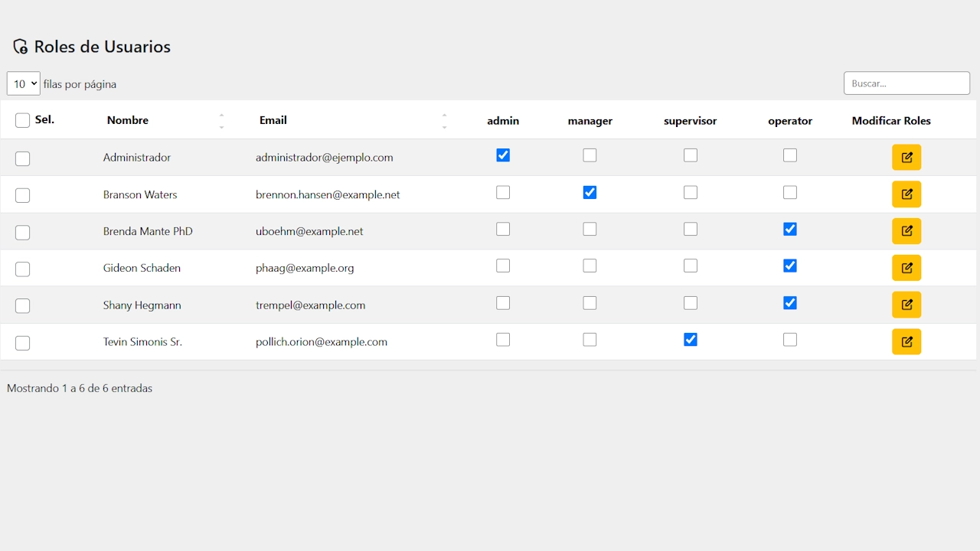
Task: Open role editor for Branson Waters
Action: tap(906, 194)
